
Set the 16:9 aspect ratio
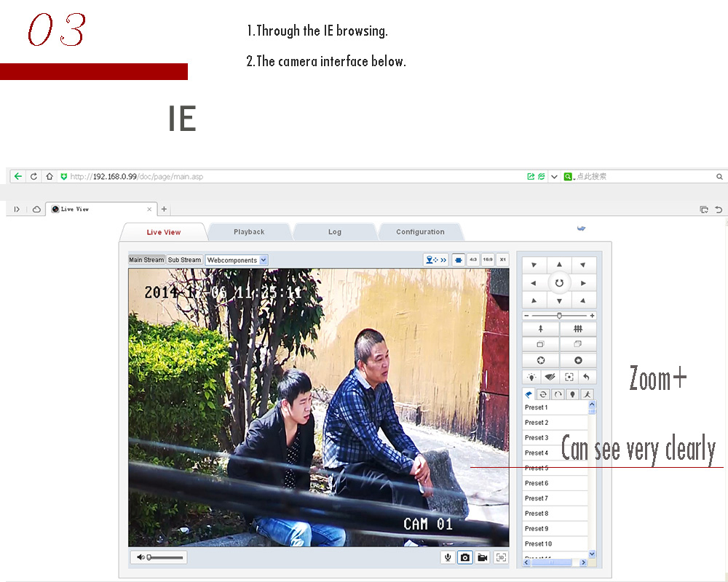click(x=487, y=260)
